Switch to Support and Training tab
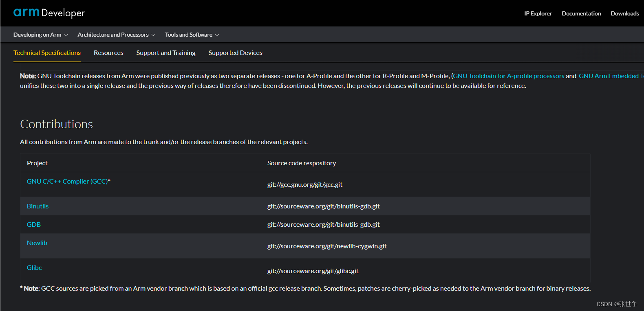644x311 pixels. [x=166, y=53]
